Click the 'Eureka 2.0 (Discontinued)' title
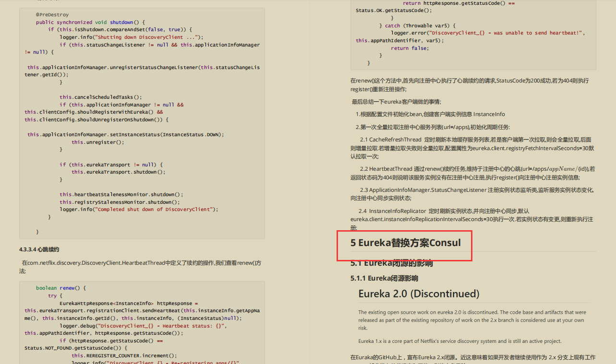Image resolution: width=616 pixels, height=364 pixels. (419, 294)
